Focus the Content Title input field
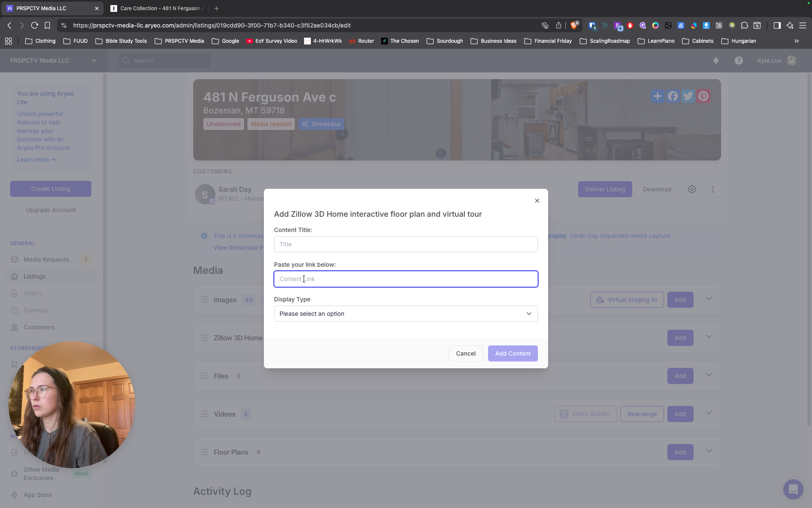 click(406, 244)
